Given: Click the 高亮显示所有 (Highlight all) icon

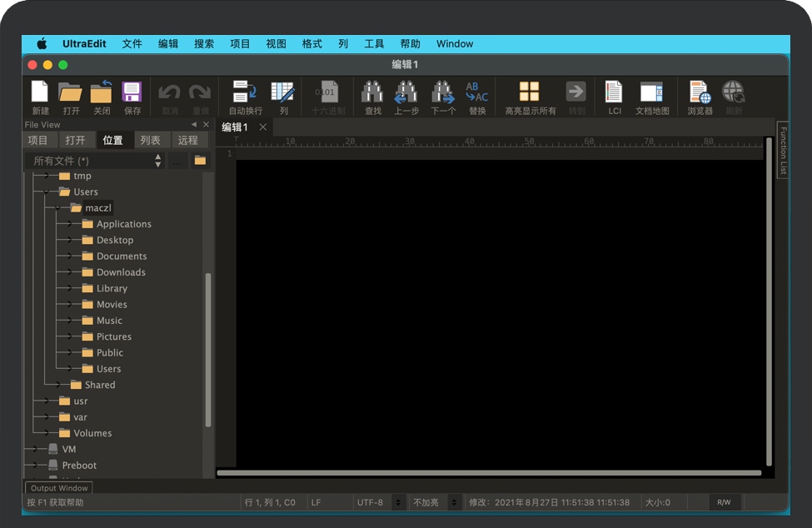Looking at the screenshot, I should click(530, 92).
